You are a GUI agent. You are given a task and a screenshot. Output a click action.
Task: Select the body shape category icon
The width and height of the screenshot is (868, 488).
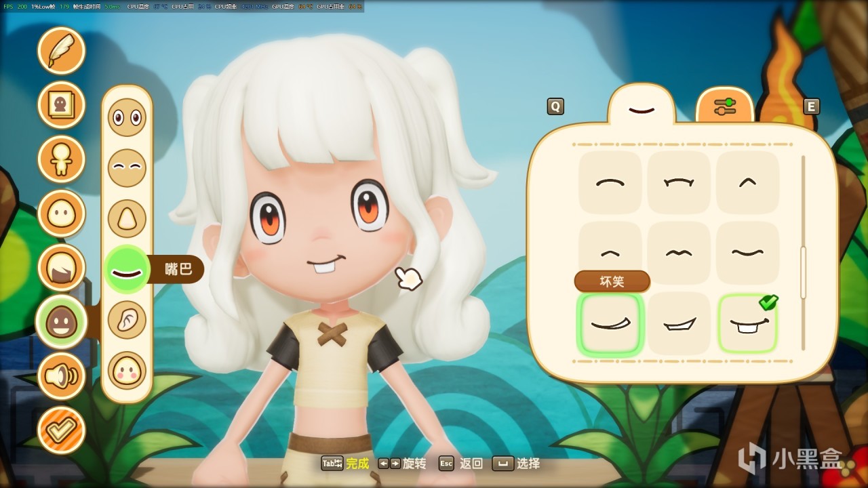[62, 159]
